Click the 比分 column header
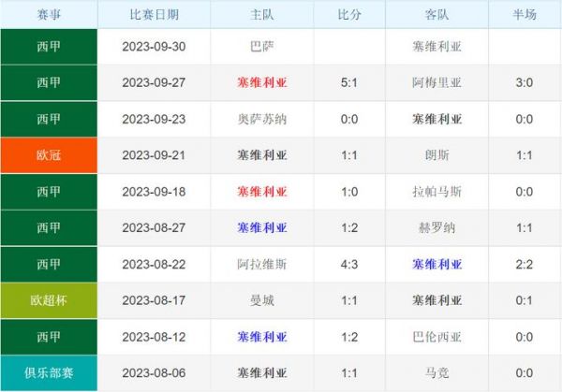The image size is (562, 392). coord(349,14)
